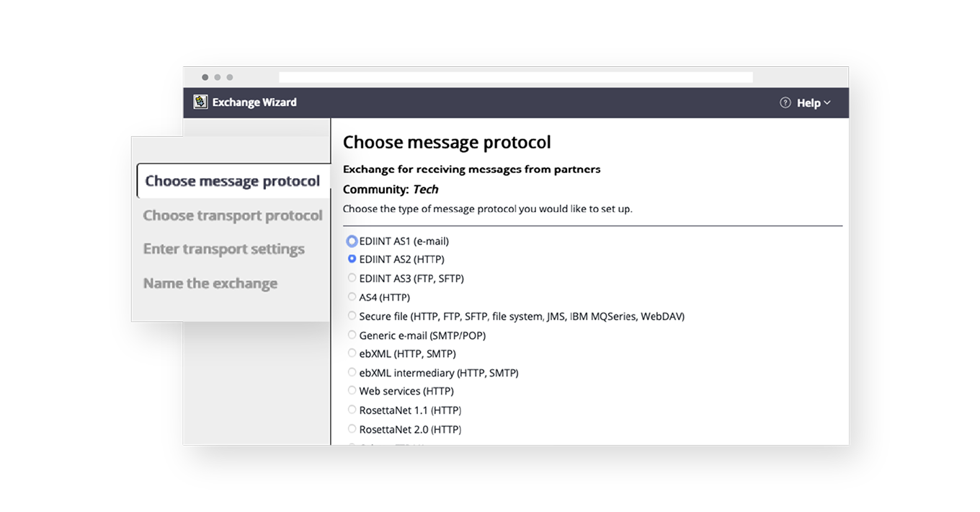This screenshot has height=512, width=980.
Task: Select EDIINT AS1 (e-mail) radio button
Action: [x=352, y=241]
